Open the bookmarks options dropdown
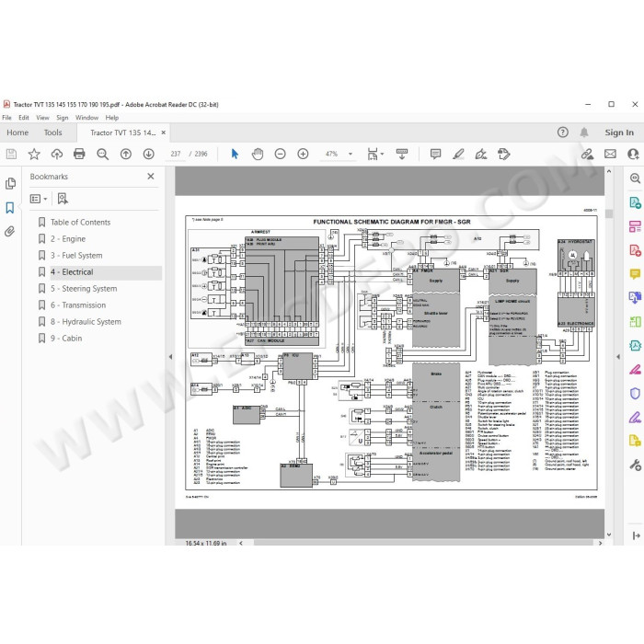The width and height of the screenshot is (644, 644). (x=39, y=199)
